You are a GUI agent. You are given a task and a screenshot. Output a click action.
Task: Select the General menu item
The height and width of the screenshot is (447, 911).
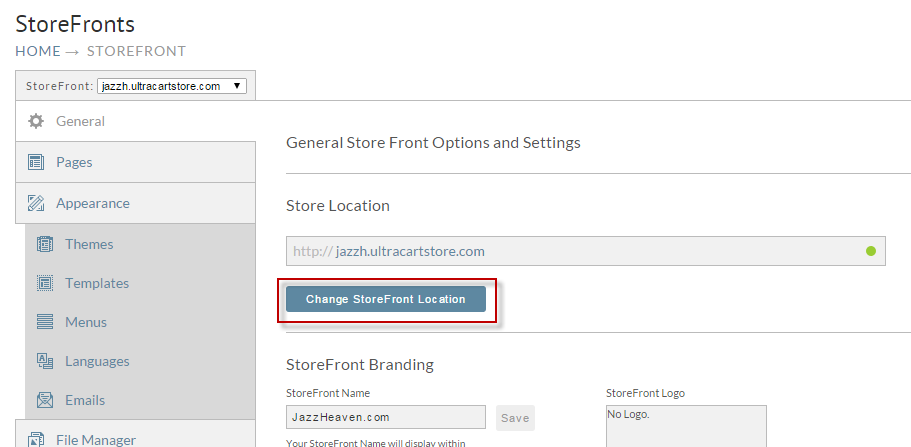(x=135, y=121)
